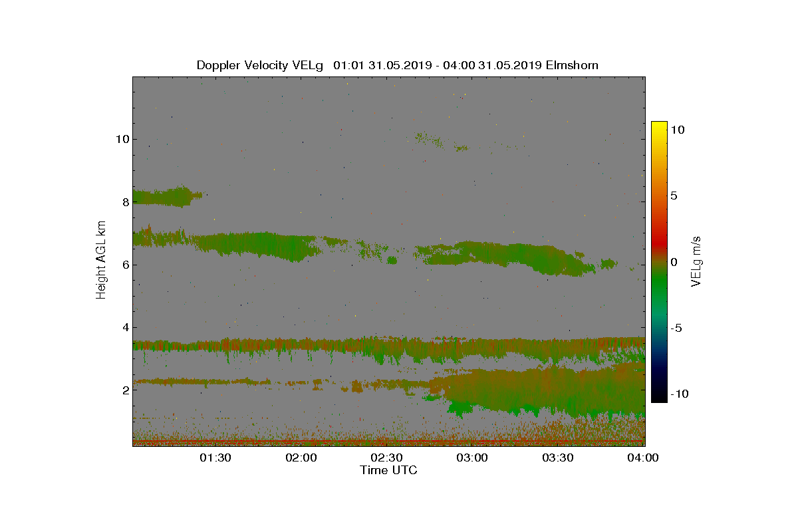The image size is (798, 532).
Task: Click the '02:00' time tick label
Action: pos(301,458)
